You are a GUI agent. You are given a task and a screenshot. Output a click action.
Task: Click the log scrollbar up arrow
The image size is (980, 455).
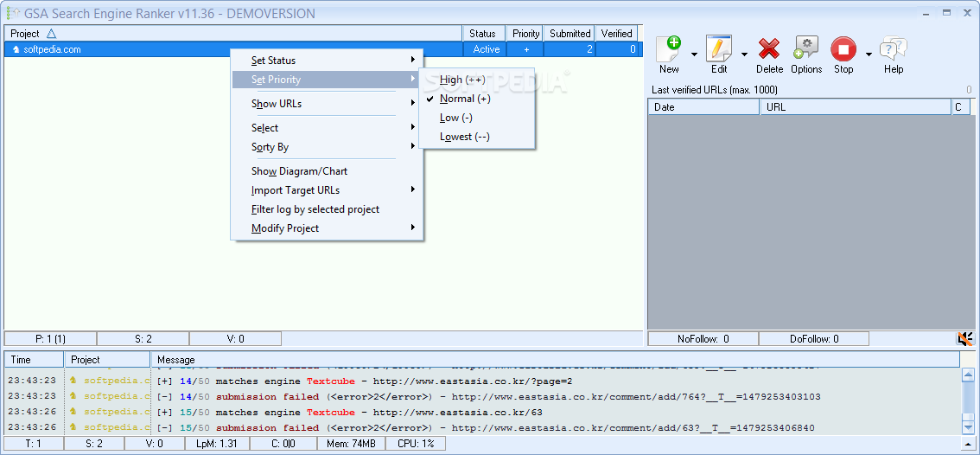[x=968, y=375]
